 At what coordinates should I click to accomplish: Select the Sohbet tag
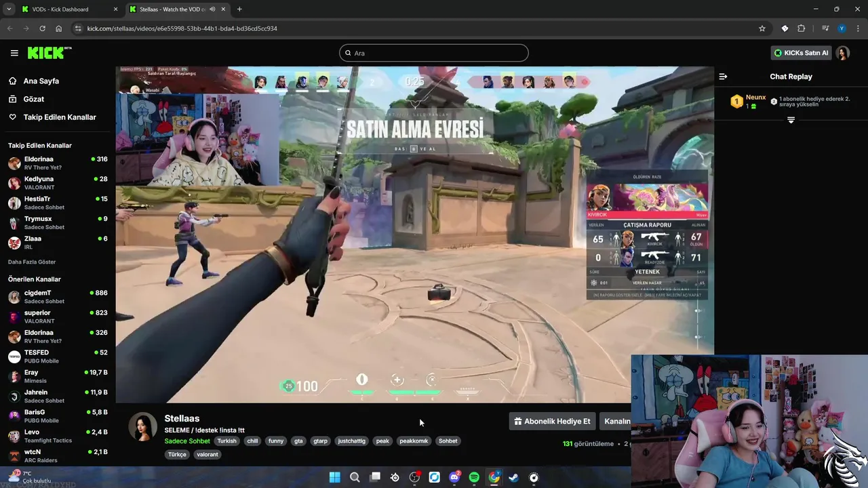[448, 441]
